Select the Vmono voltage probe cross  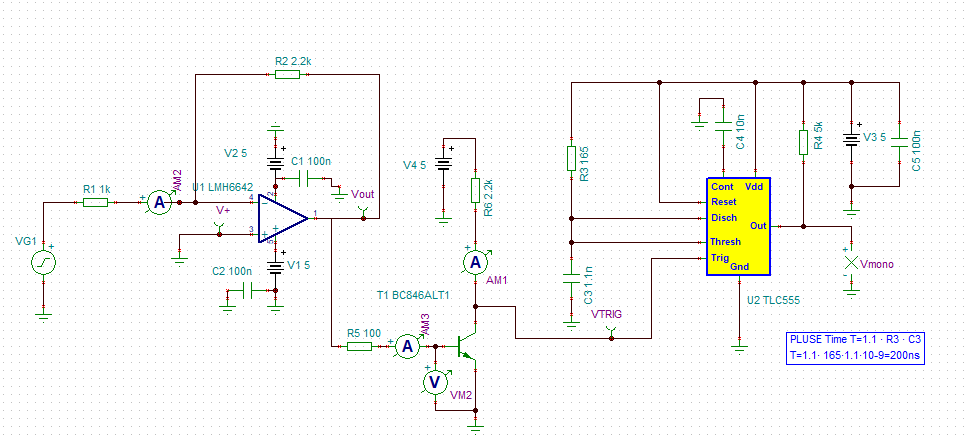(851, 262)
